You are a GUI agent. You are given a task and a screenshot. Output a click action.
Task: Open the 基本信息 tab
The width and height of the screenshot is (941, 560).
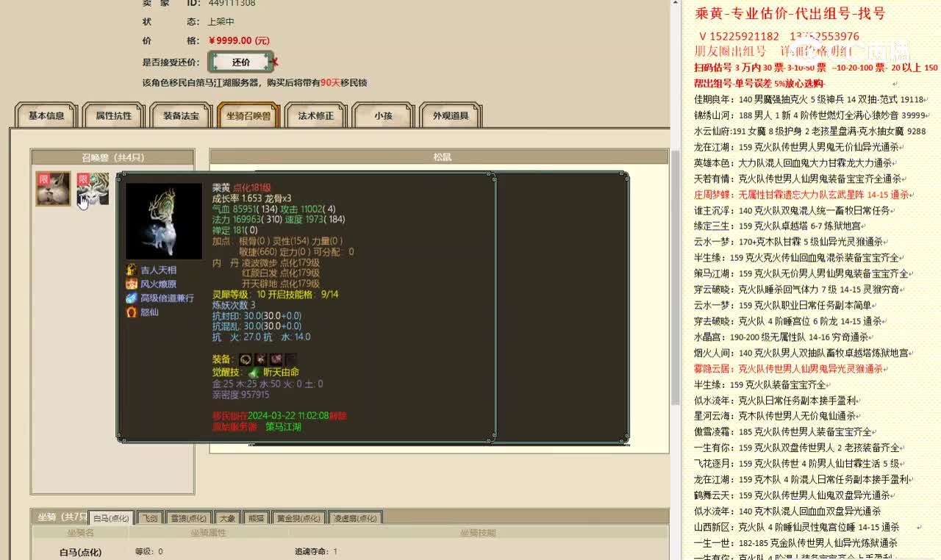(x=46, y=115)
